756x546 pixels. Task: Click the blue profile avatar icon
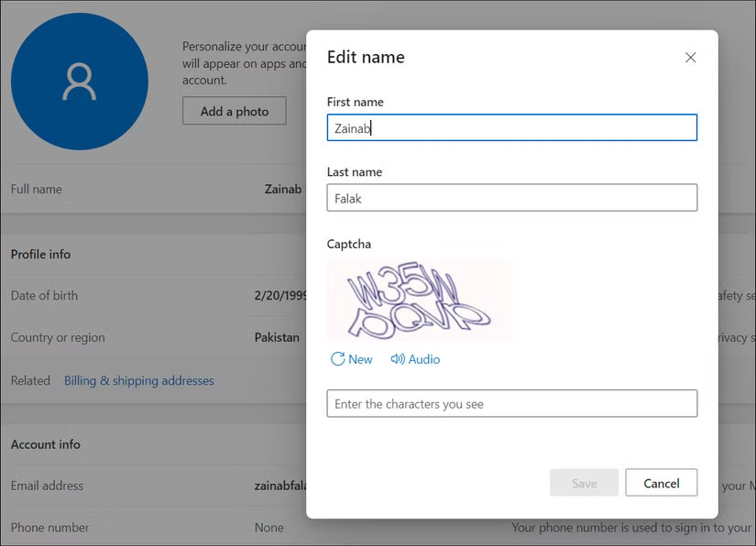point(79,80)
